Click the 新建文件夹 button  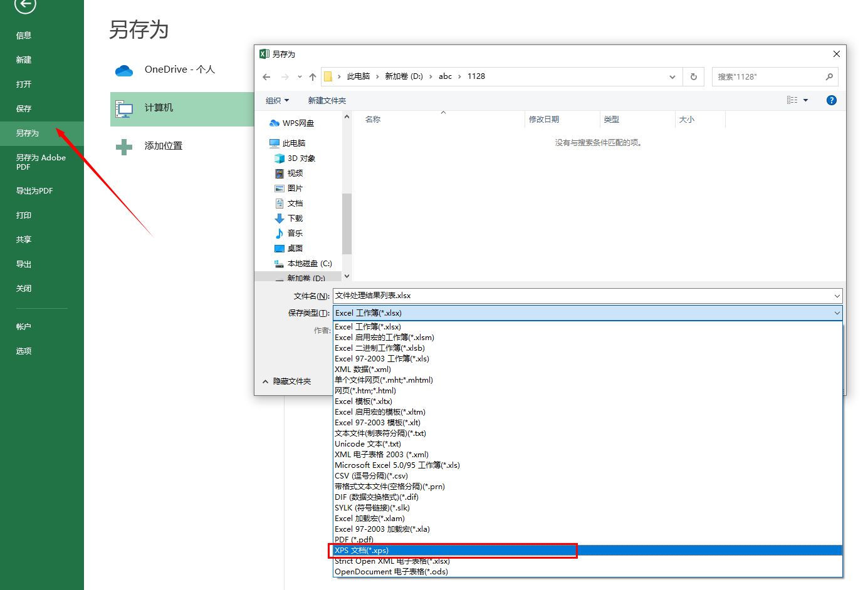(327, 100)
